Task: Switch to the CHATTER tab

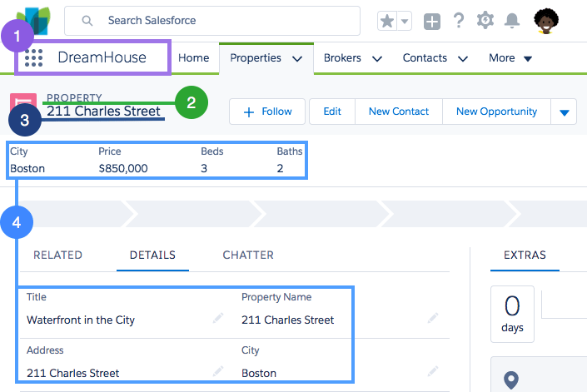Action: click(x=248, y=256)
